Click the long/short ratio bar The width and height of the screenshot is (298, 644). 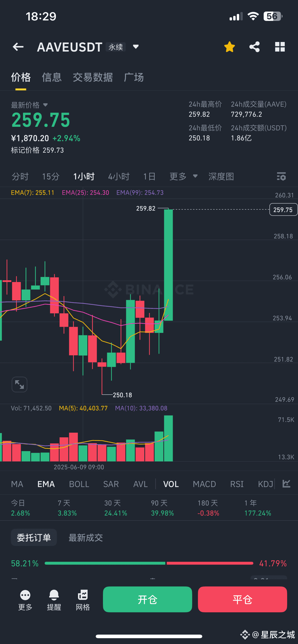(149, 563)
